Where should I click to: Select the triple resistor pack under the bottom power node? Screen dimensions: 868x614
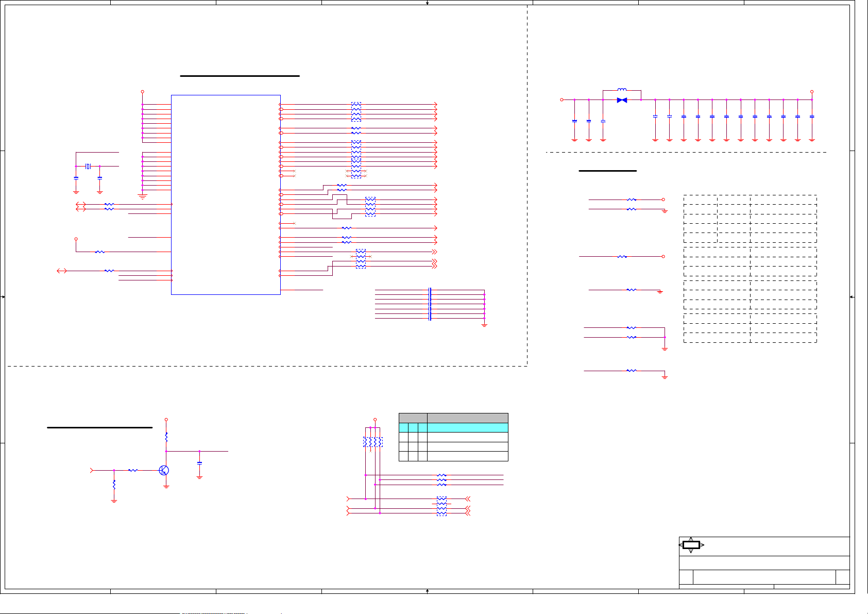373,442
